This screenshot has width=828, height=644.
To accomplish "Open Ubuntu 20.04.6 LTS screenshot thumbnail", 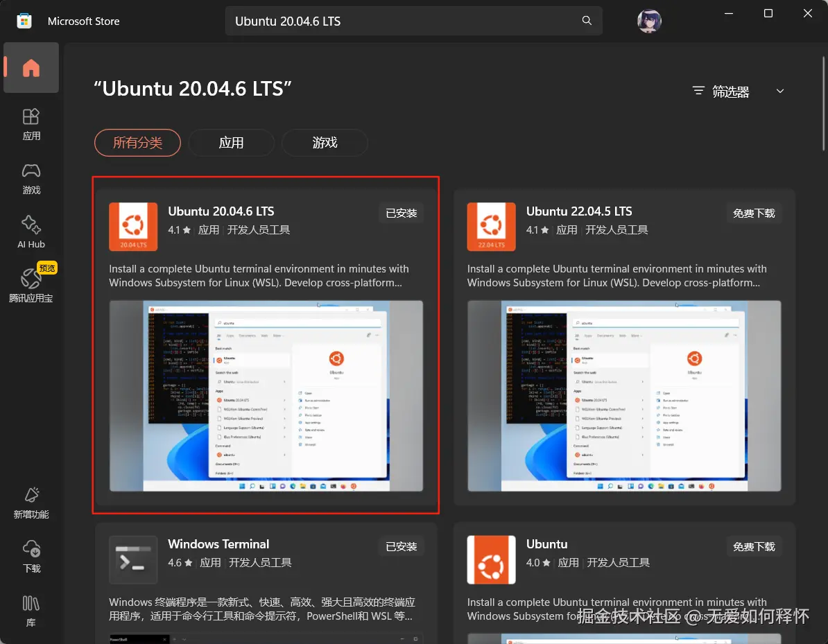I will tap(266, 396).
